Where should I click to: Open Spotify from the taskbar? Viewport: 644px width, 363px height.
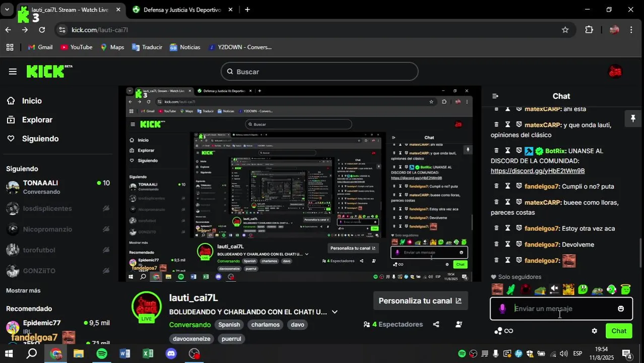[x=102, y=354]
